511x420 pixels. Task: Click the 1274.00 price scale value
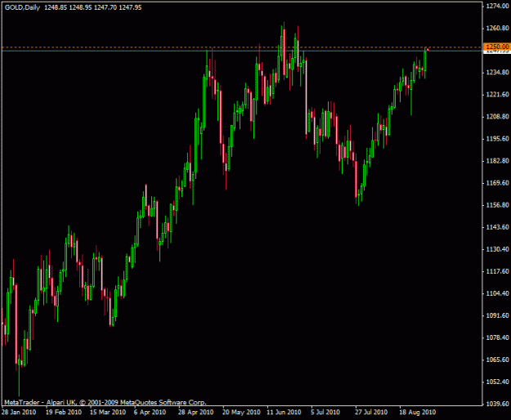497,6
